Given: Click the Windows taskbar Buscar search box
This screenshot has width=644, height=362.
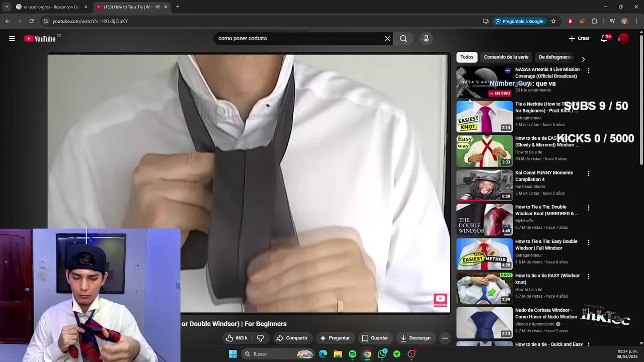Looking at the screenshot, I should (x=278, y=354).
